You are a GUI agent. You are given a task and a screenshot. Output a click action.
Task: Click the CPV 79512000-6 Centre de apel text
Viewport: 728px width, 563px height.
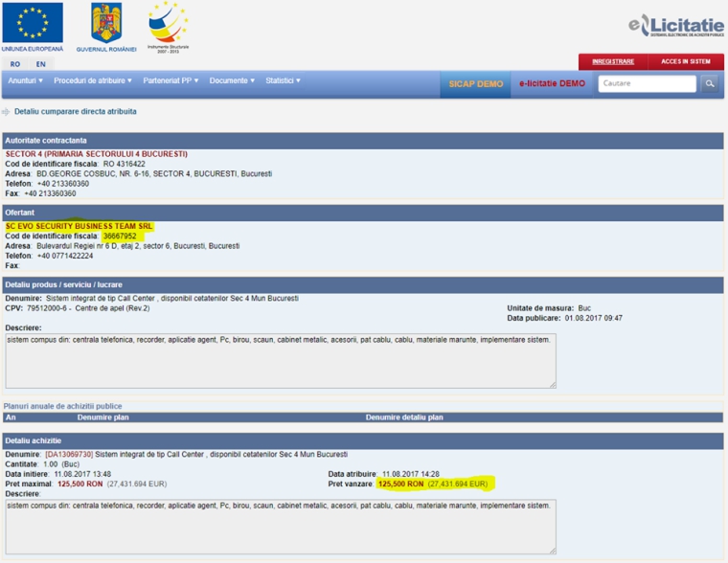click(88, 308)
